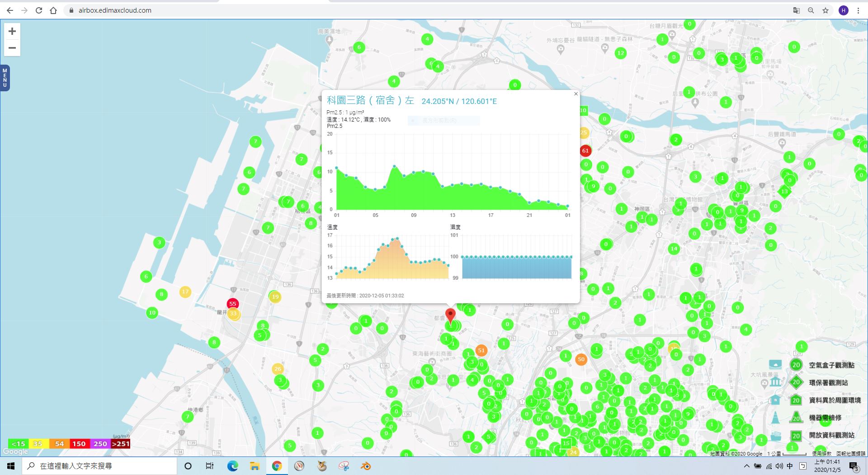Viewport: 868px width, 475px height.
Task: Open the browser zoom magnifier icon
Action: click(811, 10)
